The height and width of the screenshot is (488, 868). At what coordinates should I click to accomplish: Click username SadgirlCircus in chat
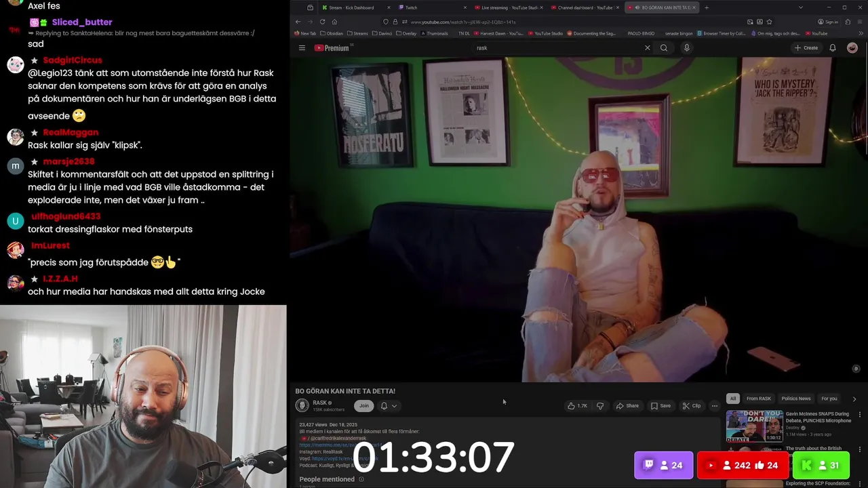[72, 60]
